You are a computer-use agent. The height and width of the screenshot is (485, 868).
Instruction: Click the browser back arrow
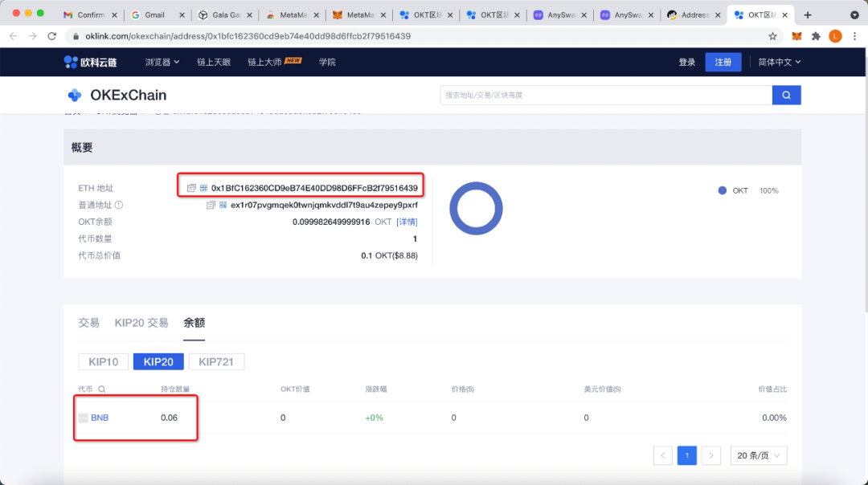(x=14, y=36)
